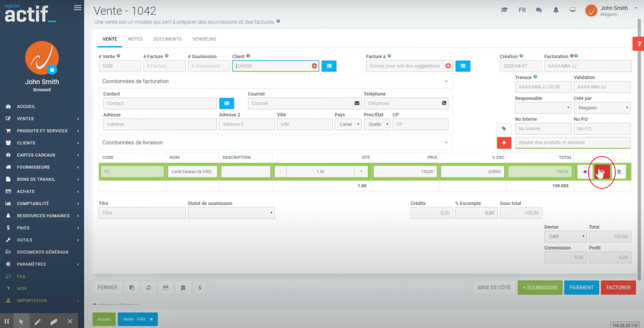Open the notifications bell
644x328 pixels.
(556, 10)
